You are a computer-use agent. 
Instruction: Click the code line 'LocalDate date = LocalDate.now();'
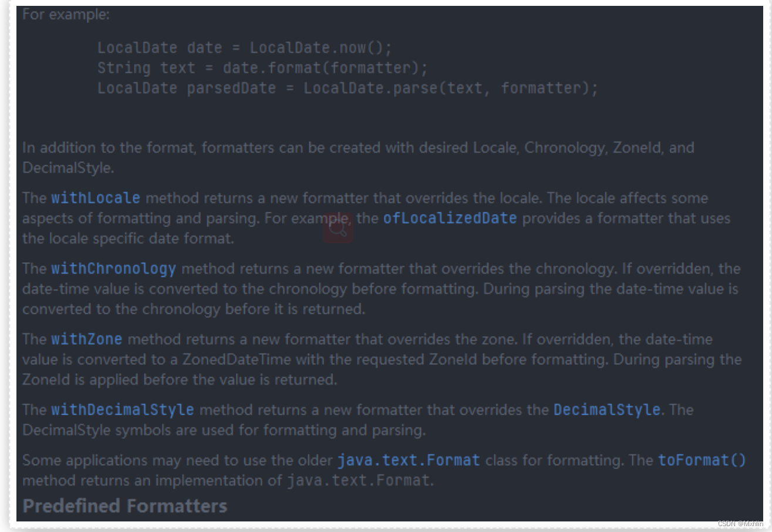point(245,48)
